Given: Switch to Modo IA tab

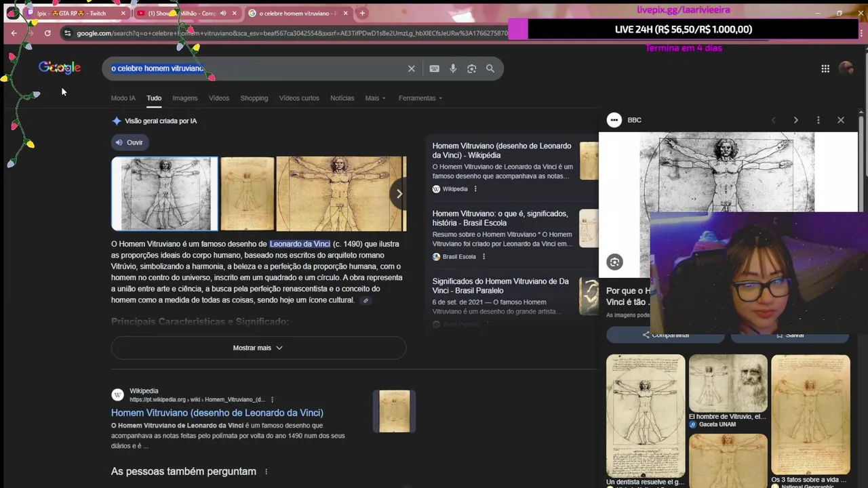Looking at the screenshot, I should 123,98.
